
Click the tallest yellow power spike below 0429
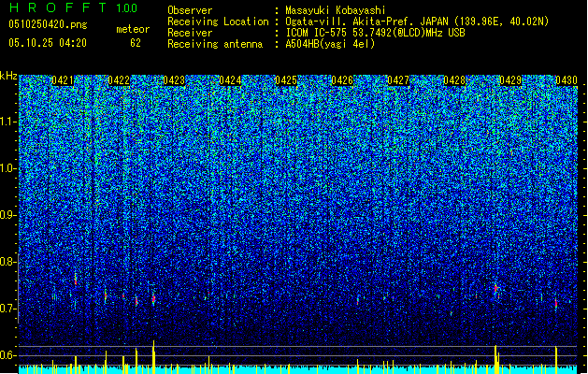coord(495,359)
